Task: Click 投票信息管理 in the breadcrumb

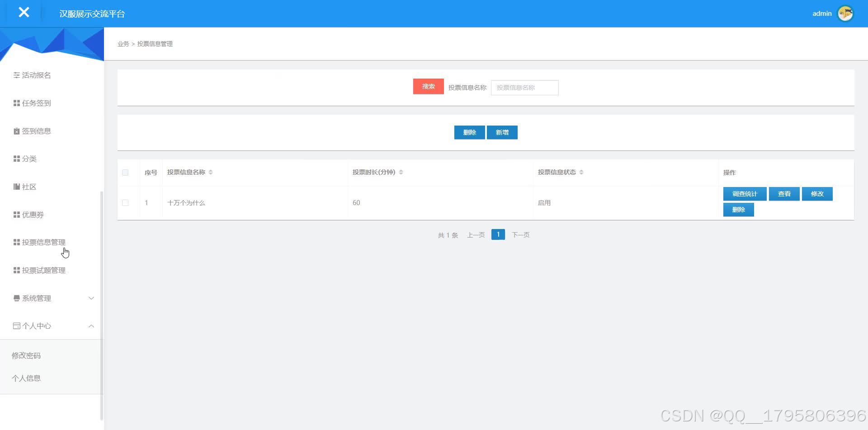Action: (155, 44)
